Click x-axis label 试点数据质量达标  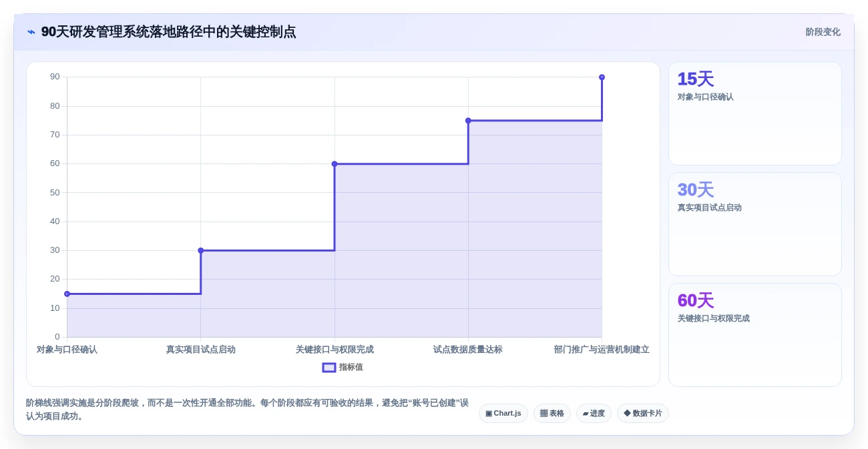pyautogui.click(x=468, y=350)
